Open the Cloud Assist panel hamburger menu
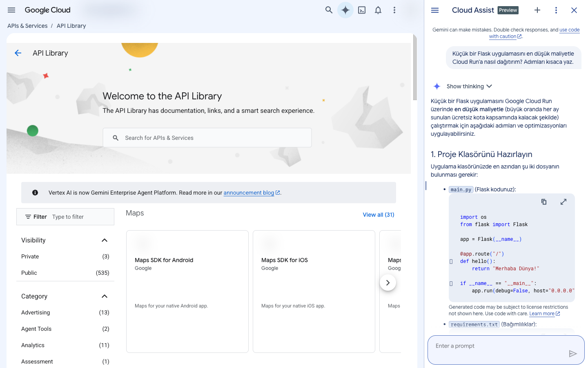Viewport: 588px width, 368px height. (435, 10)
